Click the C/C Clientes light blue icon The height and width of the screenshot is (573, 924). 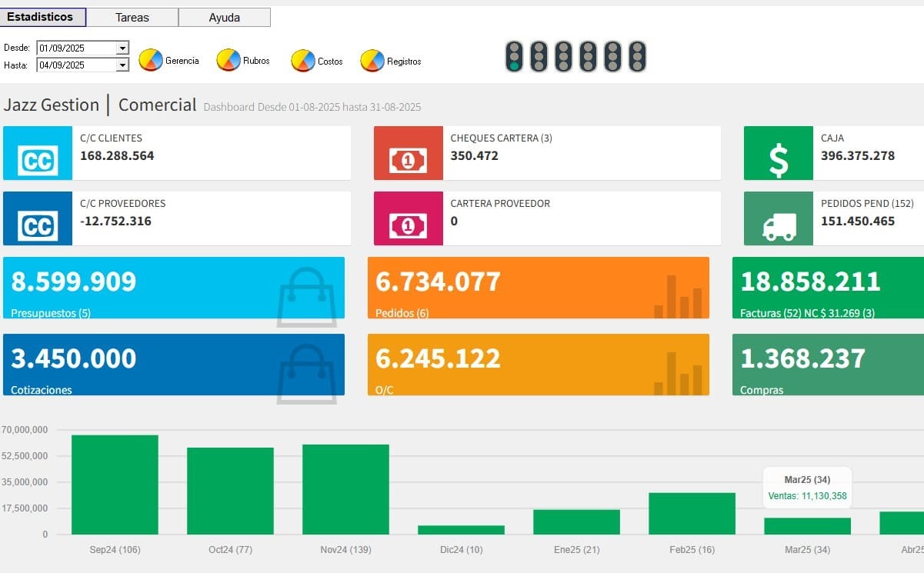[38, 153]
